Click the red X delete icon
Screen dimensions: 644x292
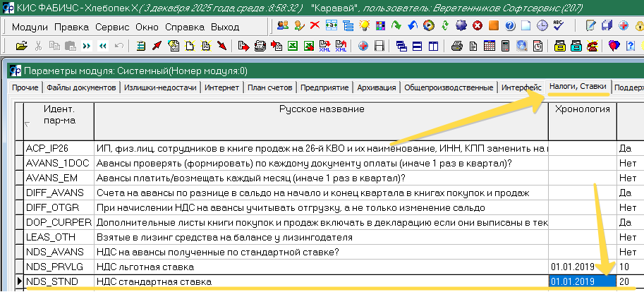[x=315, y=25]
